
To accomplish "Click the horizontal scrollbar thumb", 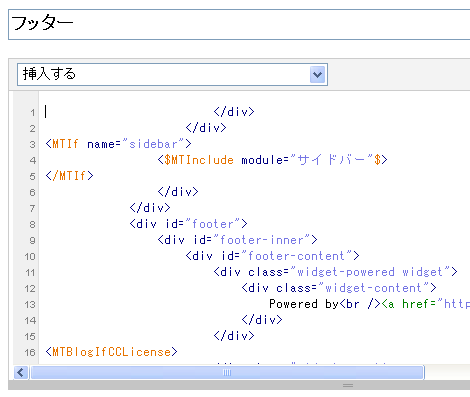I will (x=227, y=372).
